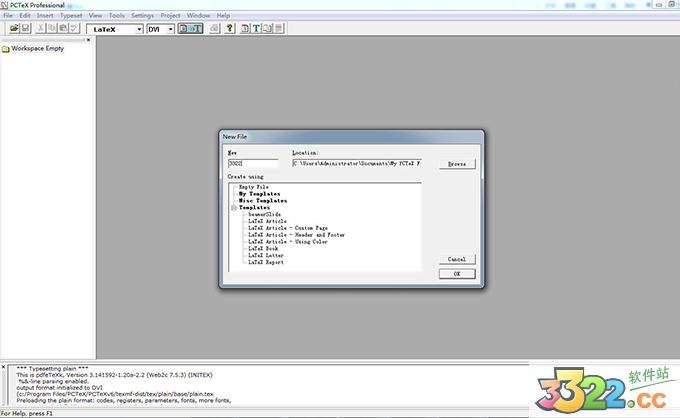The image size is (680, 418).
Task: Select LaTeX Article - Custom Page template
Action: [288, 228]
